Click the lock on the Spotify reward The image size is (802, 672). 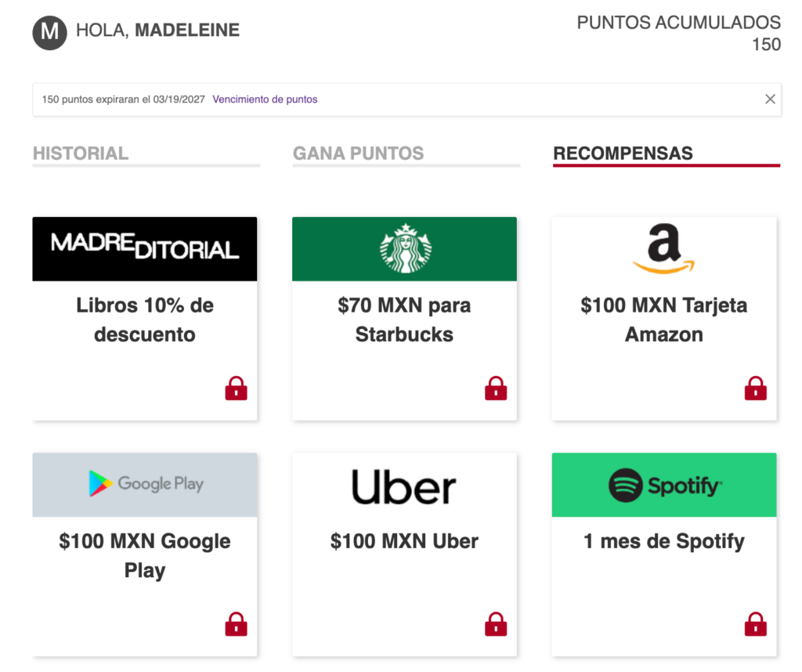click(x=755, y=624)
